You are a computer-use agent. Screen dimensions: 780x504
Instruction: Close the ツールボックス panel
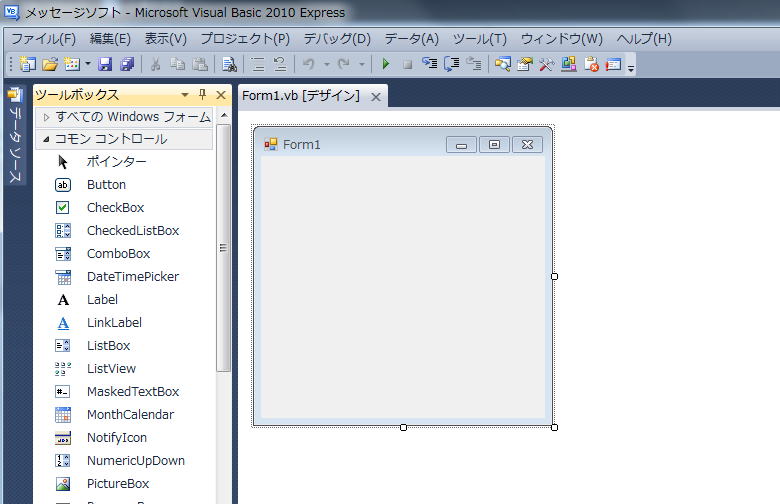(x=221, y=95)
